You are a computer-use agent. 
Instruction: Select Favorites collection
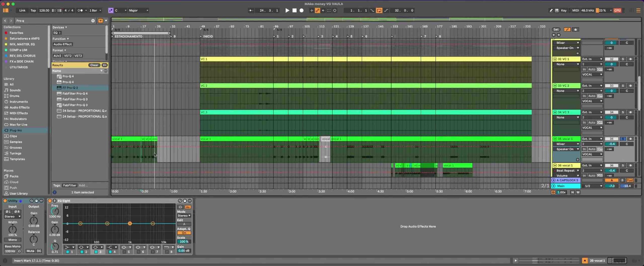(x=16, y=33)
